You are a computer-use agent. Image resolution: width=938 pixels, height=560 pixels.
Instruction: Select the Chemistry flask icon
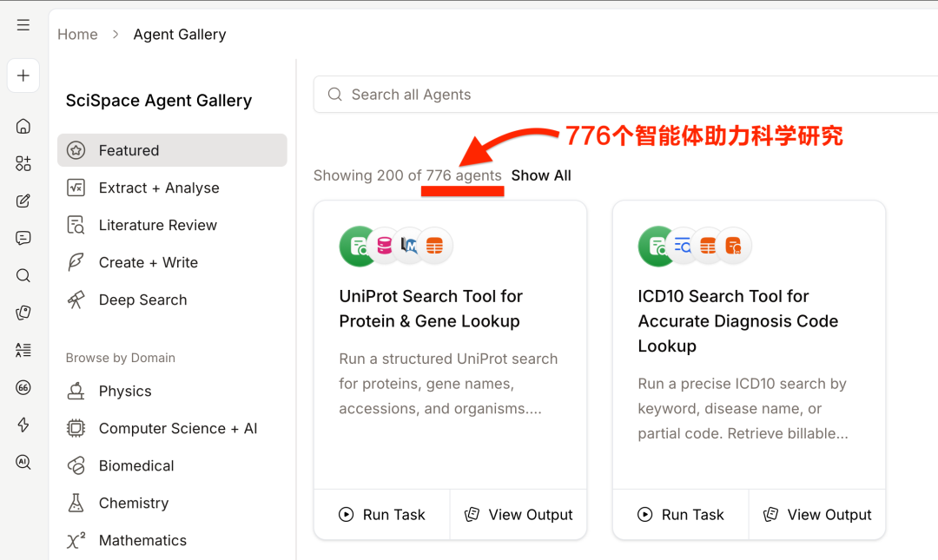pyautogui.click(x=76, y=503)
